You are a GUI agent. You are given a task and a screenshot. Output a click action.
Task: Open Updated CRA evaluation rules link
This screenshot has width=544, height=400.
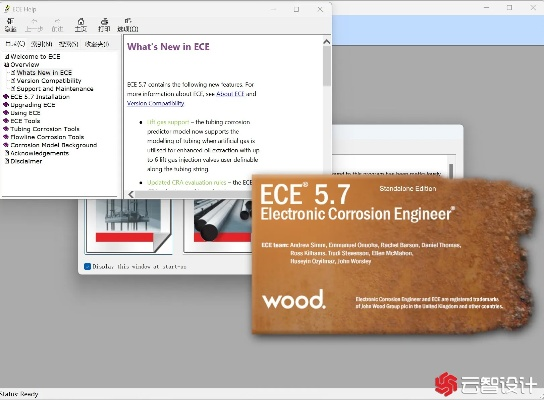186,182
